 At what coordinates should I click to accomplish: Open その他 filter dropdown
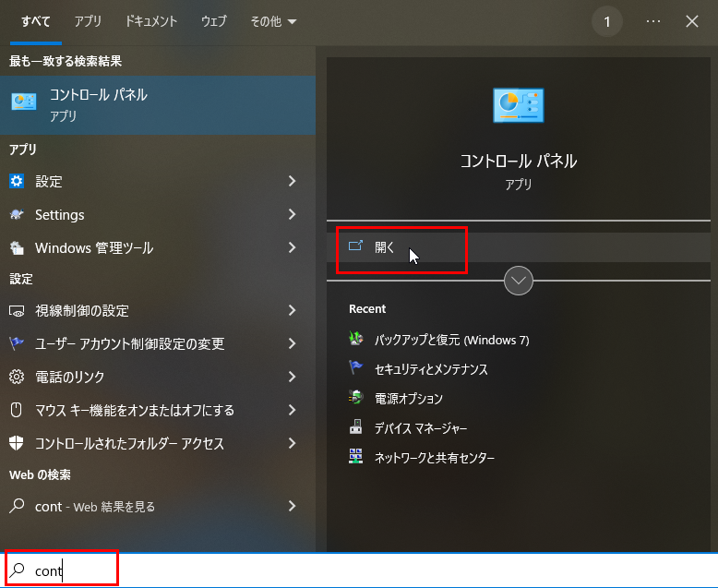pos(273,21)
